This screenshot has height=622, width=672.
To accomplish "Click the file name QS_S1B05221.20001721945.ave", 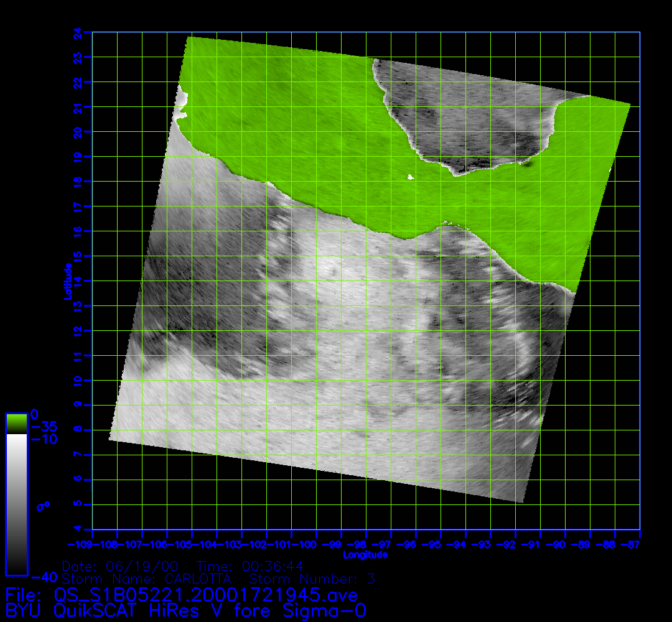I will (206, 595).
